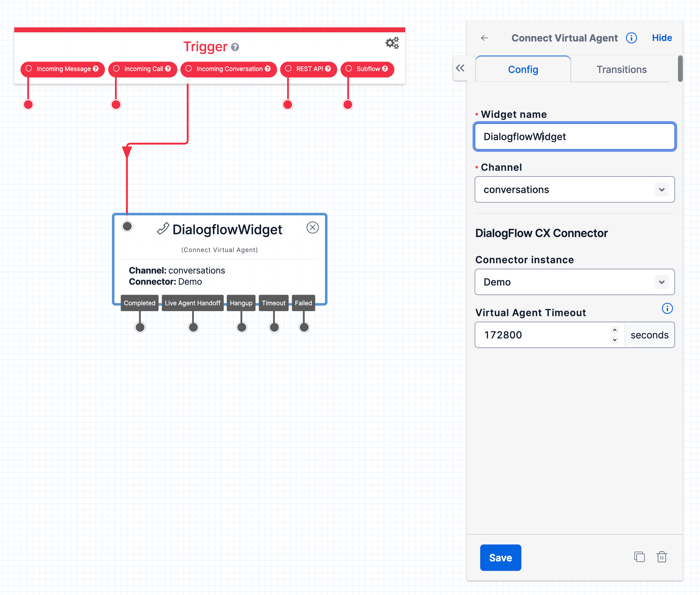Viewport: 700px width, 595px height.
Task: Open the Trigger settings gear icon
Action: click(x=391, y=43)
